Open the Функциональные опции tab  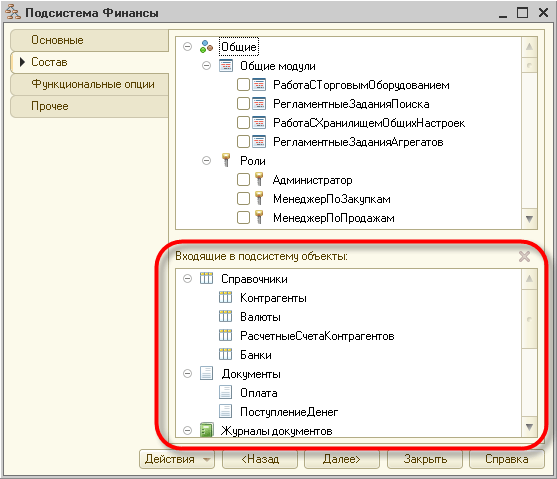point(90,84)
